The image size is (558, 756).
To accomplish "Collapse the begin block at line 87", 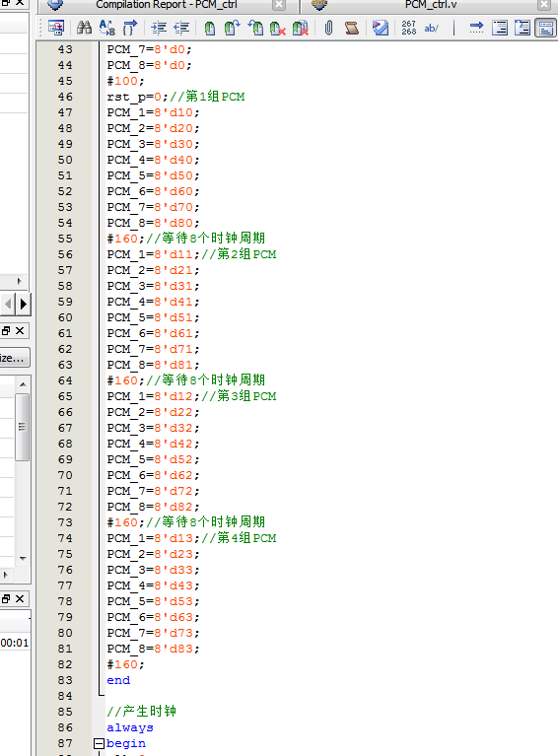I will pyautogui.click(x=99, y=743).
